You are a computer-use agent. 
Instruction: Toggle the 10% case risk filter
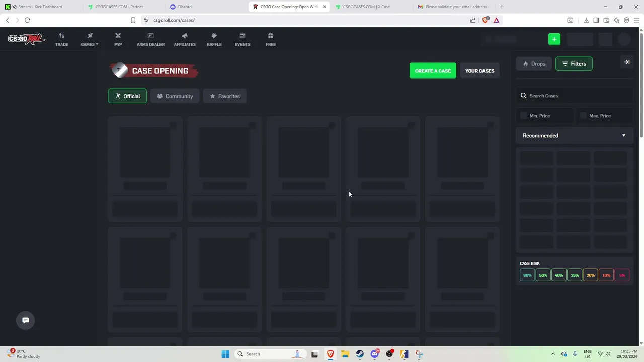pyautogui.click(x=606, y=275)
